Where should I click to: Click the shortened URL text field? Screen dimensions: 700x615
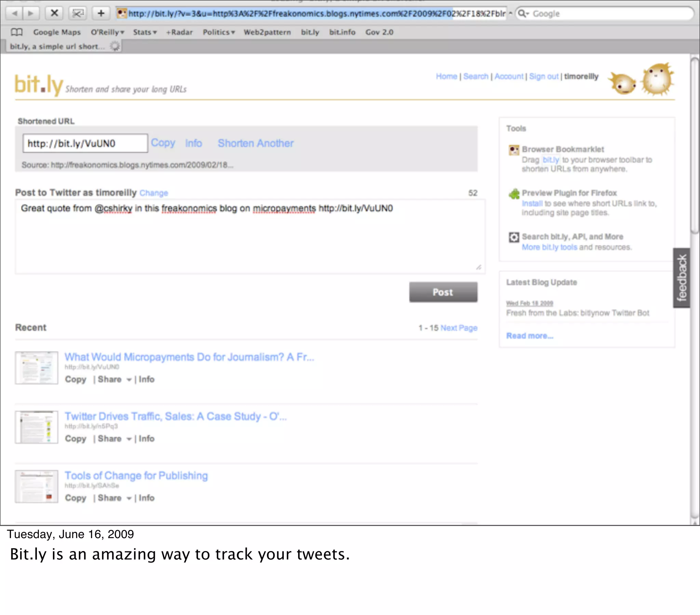[x=85, y=143]
